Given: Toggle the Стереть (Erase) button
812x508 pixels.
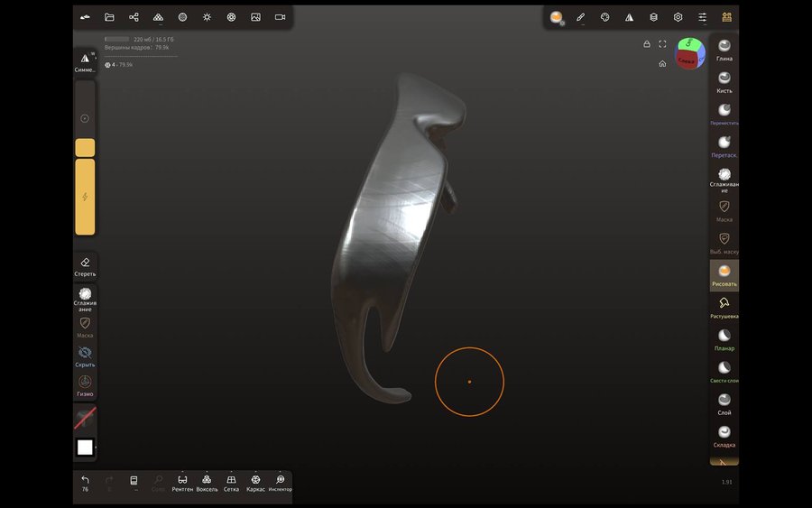Looking at the screenshot, I should (85, 266).
